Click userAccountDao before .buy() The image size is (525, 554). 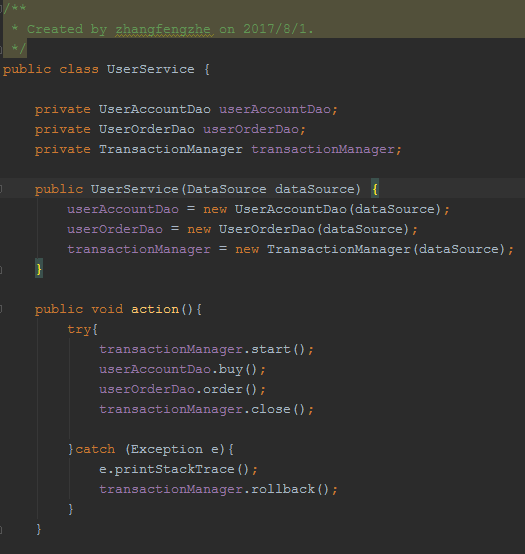pyautogui.click(x=155, y=370)
